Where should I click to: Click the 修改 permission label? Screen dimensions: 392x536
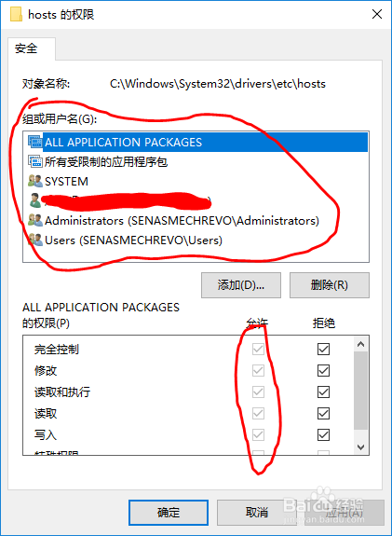tap(46, 370)
